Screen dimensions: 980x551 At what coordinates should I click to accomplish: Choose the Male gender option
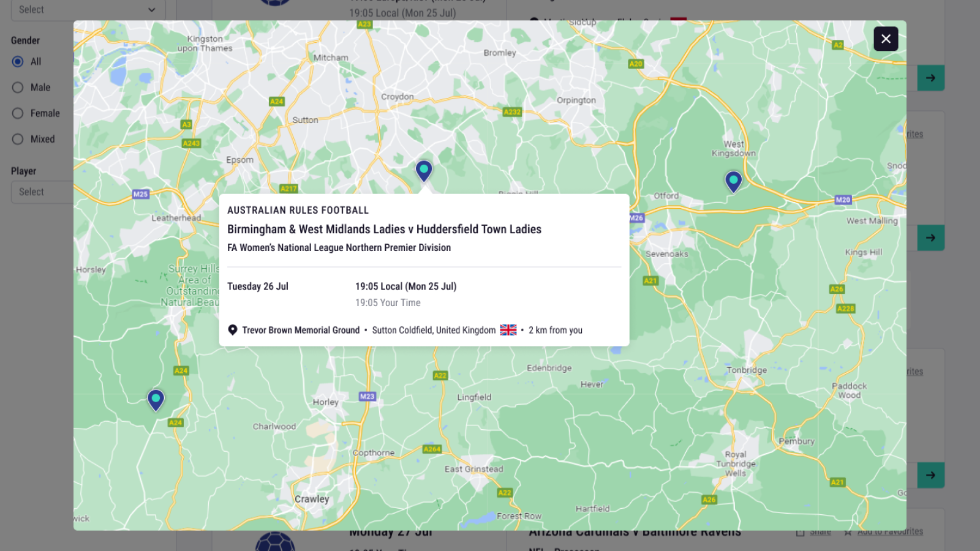pos(18,88)
